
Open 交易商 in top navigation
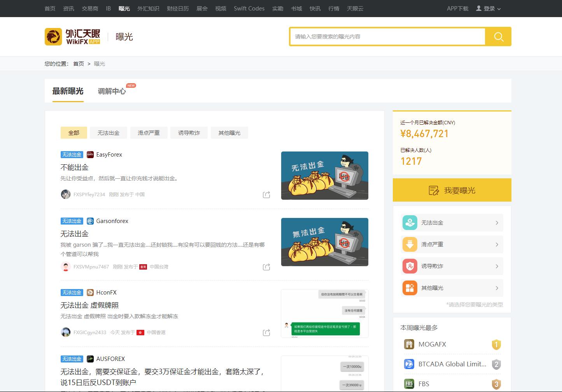(x=90, y=9)
